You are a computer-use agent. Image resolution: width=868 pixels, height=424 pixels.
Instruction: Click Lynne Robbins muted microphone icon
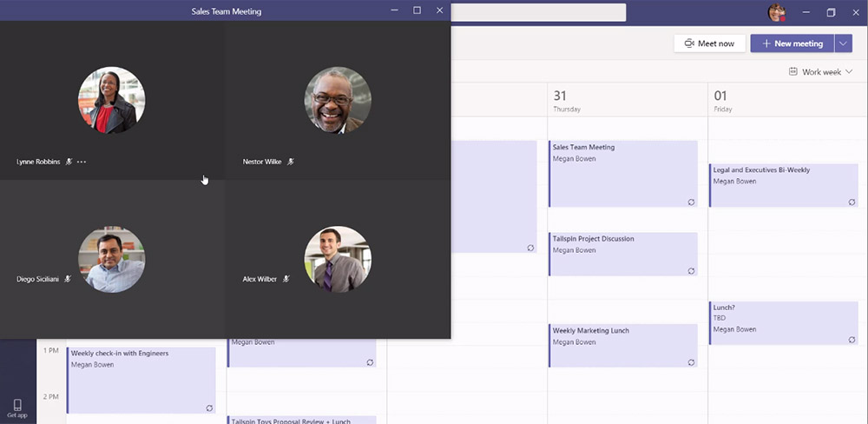point(69,162)
